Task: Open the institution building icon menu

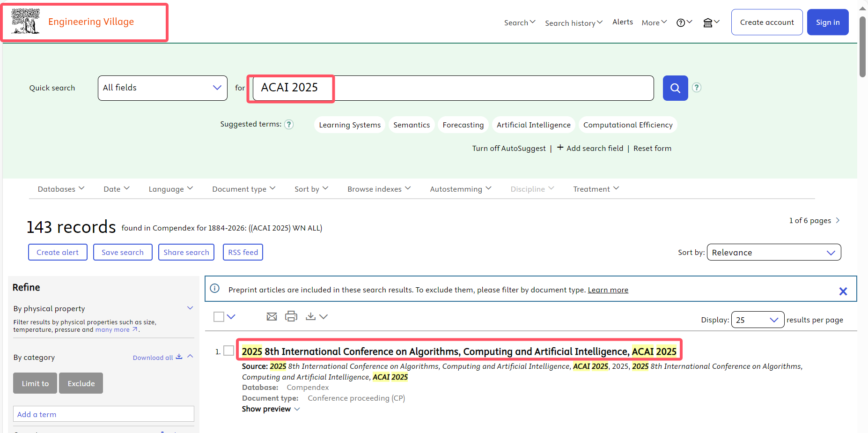Action: pos(711,22)
